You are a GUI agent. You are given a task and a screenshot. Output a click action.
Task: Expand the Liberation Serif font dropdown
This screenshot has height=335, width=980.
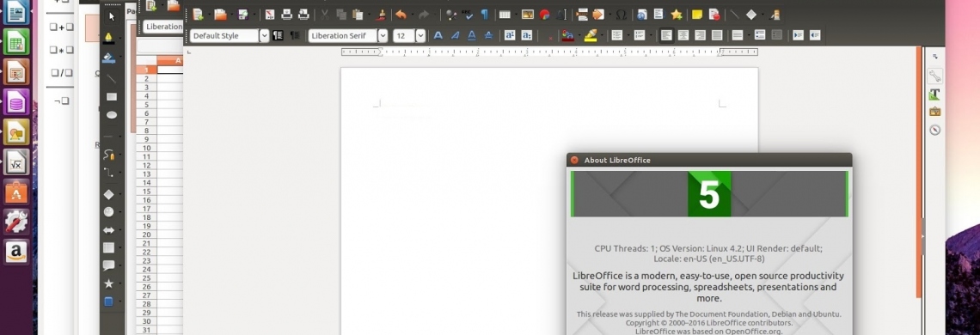tap(383, 35)
